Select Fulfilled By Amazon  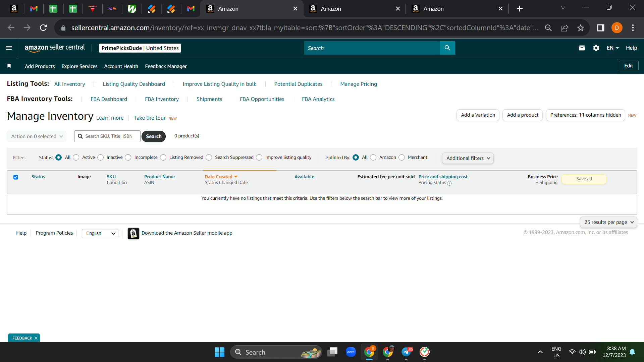click(x=373, y=158)
